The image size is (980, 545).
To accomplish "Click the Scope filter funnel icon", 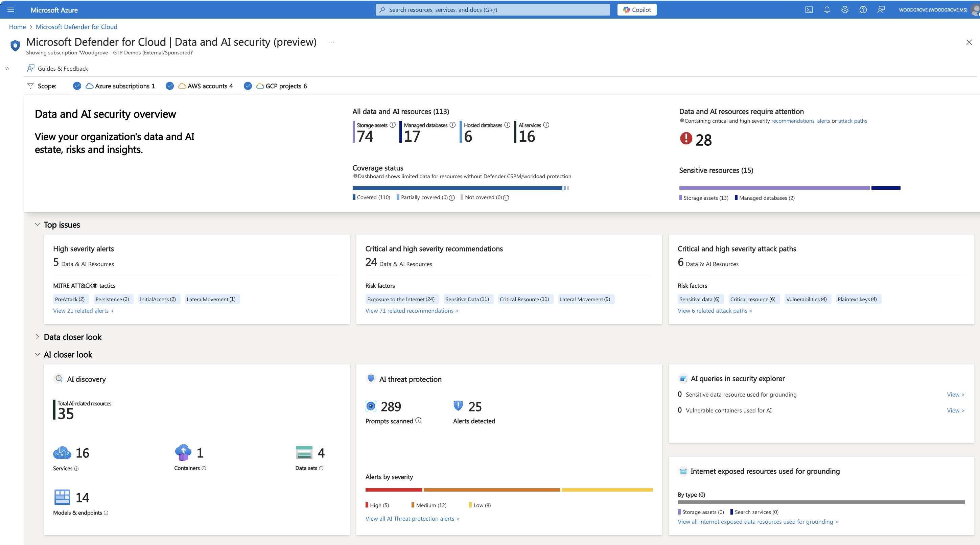I will click(30, 86).
